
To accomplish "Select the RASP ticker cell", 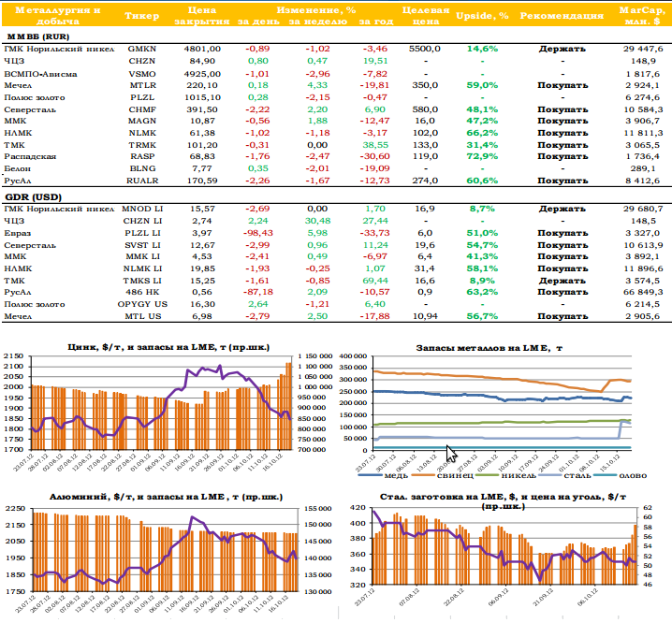I will (142, 156).
